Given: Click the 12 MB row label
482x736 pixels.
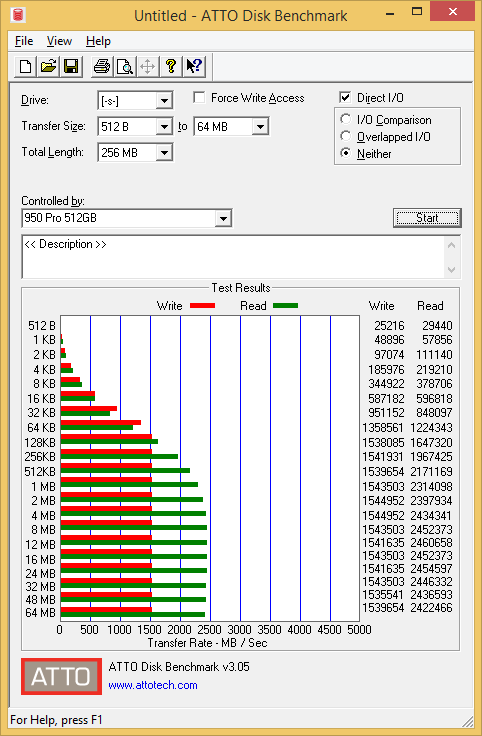Looking at the screenshot, I should 40,544.
